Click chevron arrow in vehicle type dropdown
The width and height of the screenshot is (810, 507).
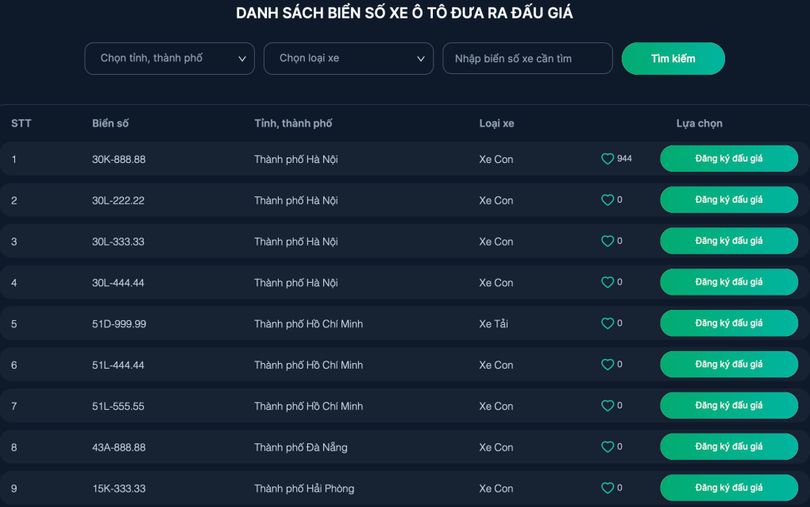(421, 59)
